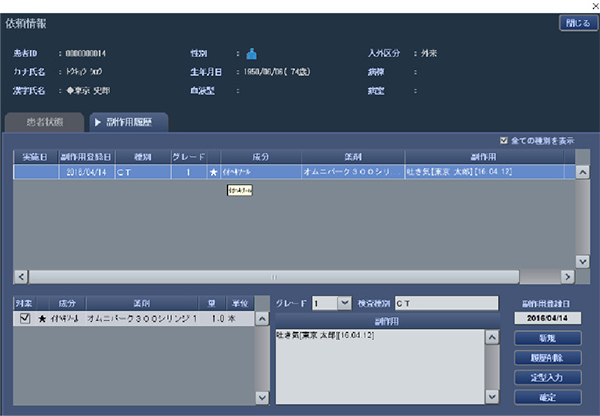Toggle the 全ての種別を表示 checkbox

point(504,140)
